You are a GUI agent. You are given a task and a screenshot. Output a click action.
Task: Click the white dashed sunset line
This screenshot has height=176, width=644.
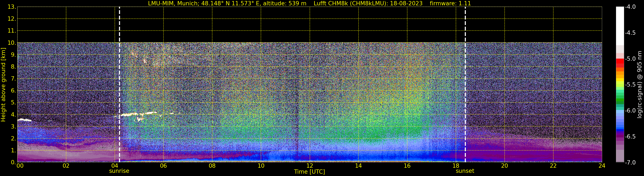(x=465, y=85)
